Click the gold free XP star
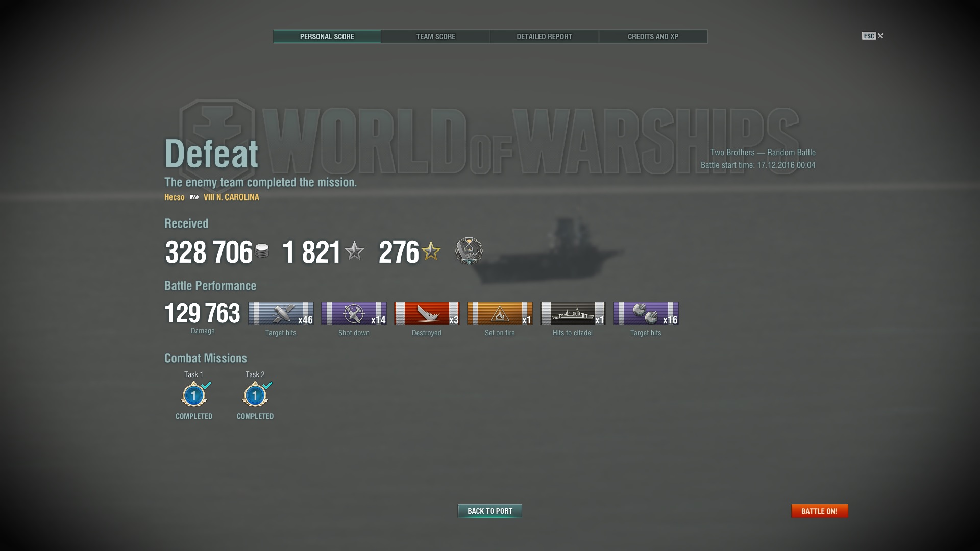980x551 pixels. pyautogui.click(x=431, y=251)
